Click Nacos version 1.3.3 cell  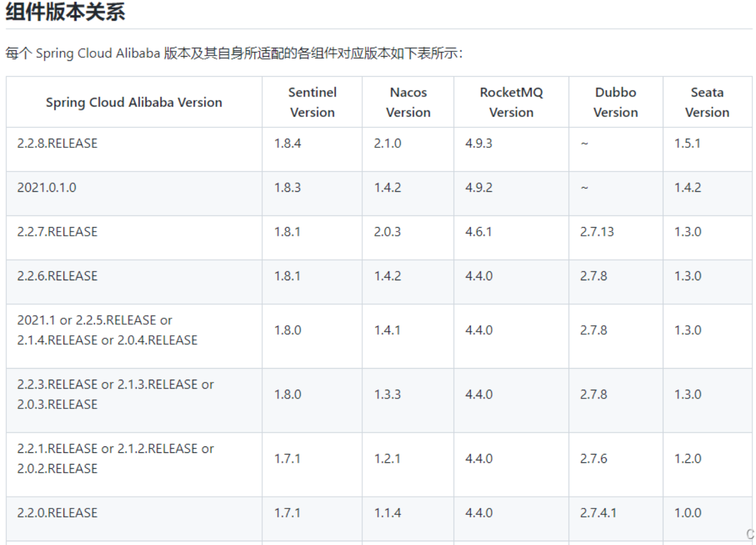click(388, 395)
